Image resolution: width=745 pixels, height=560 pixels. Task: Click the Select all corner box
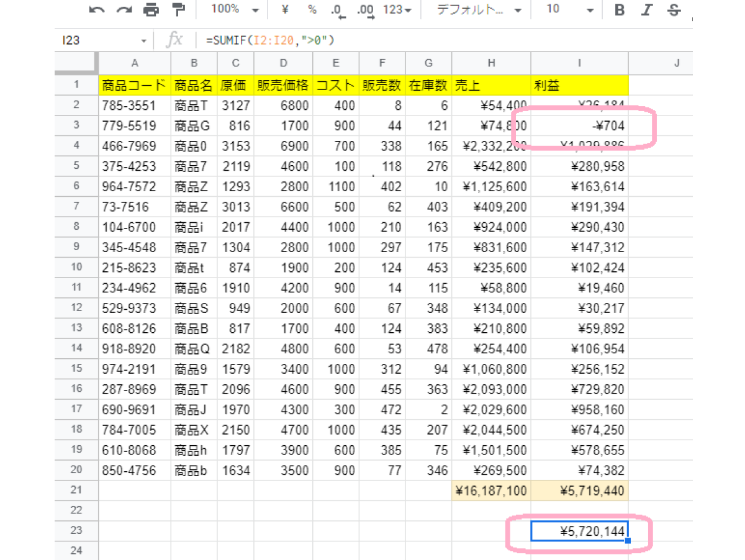click(76, 63)
